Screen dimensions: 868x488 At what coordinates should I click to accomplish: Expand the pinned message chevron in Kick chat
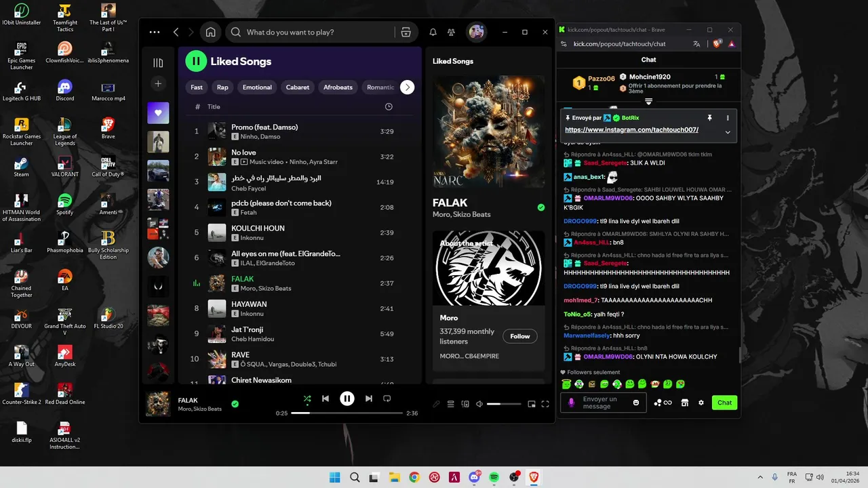point(728,132)
